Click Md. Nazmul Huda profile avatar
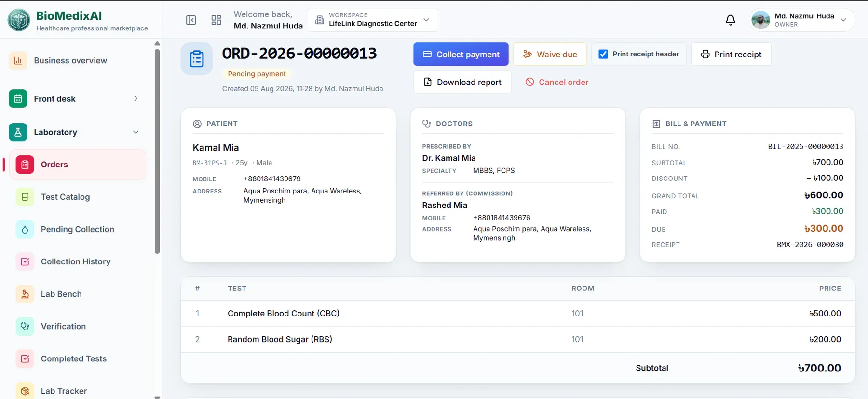This screenshot has width=868, height=399. point(760,20)
